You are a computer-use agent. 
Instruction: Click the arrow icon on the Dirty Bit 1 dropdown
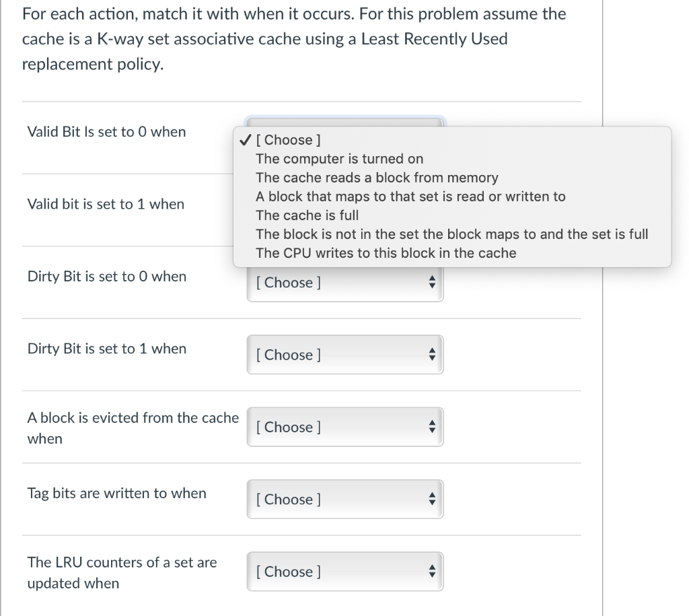click(433, 355)
